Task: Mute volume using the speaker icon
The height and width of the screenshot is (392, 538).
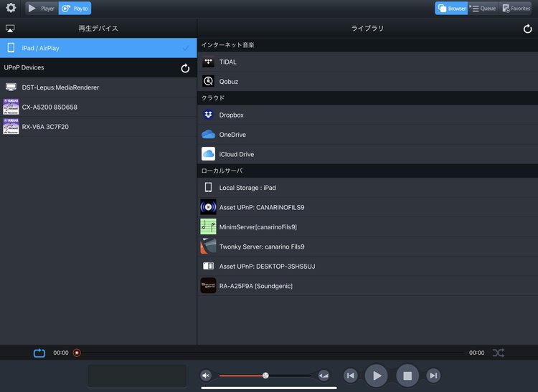Action: click(x=207, y=376)
